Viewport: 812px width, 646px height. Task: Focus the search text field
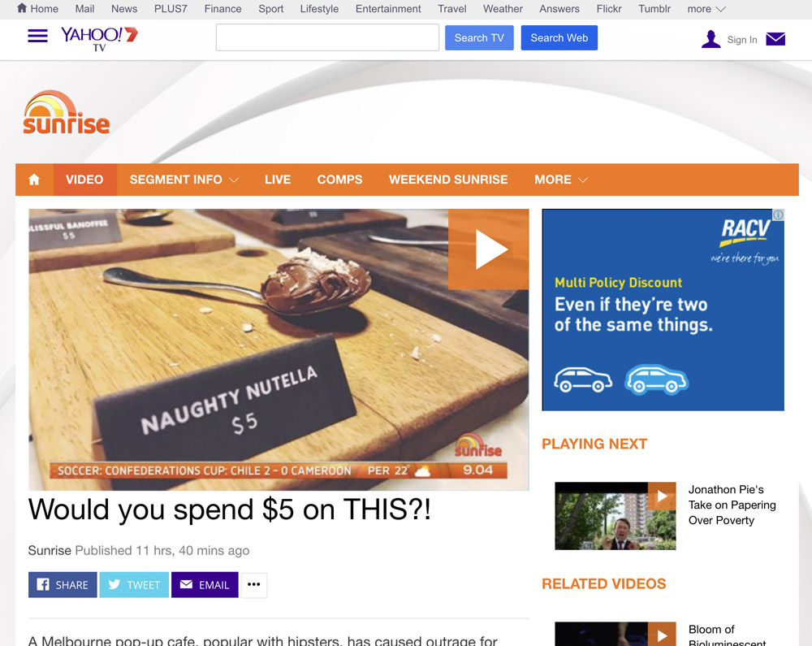coord(327,37)
